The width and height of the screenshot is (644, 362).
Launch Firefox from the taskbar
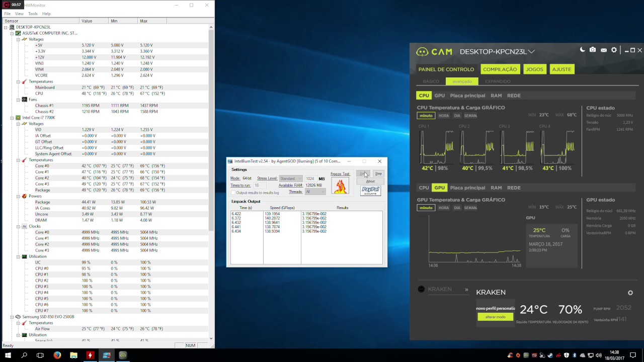click(57, 355)
